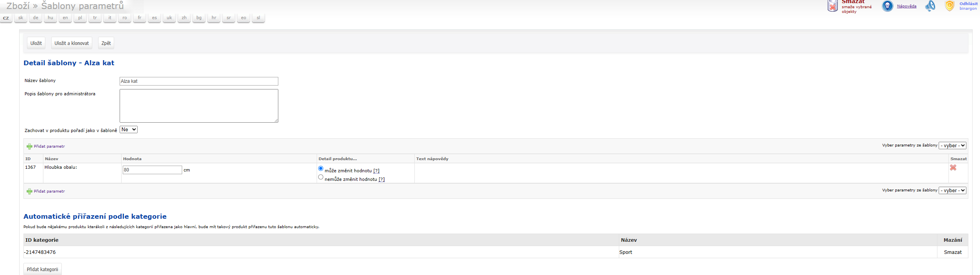Click the lightbulb help icon
Viewport: 980px width, 275px height.
887,6
